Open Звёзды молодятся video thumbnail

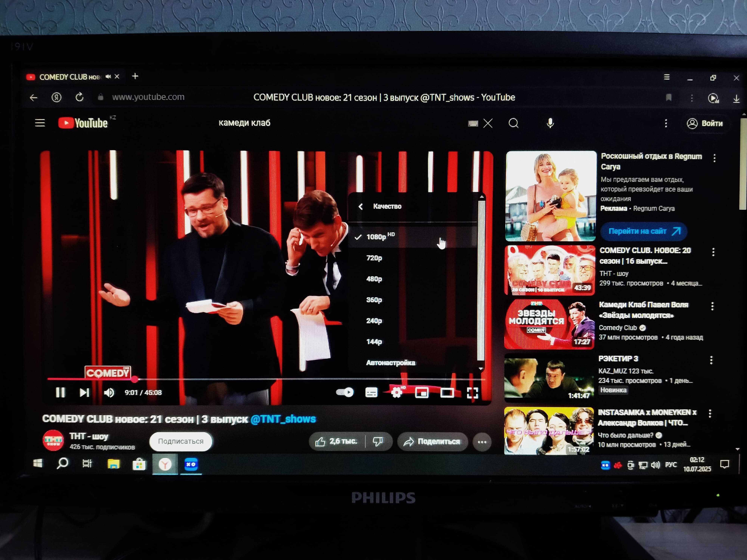[549, 324]
